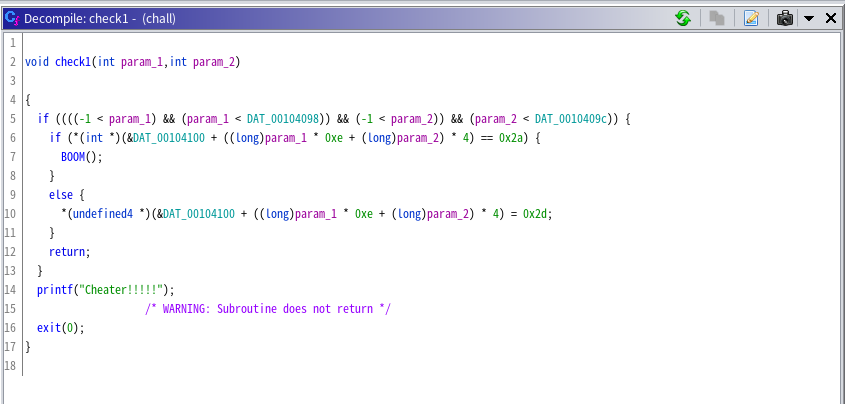The image size is (845, 404).
Task: Click DAT_00104100 on line 6
Action: click(169, 138)
